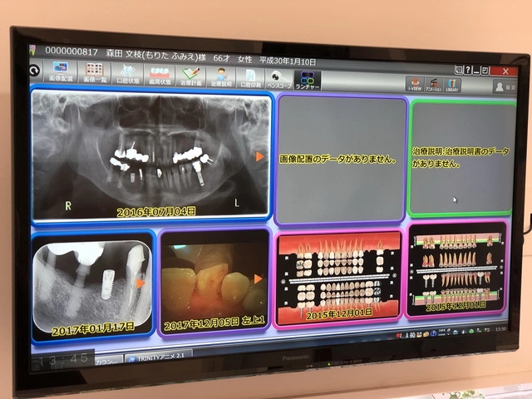Open the LIBRARY bookshelf icon

click(x=451, y=85)
